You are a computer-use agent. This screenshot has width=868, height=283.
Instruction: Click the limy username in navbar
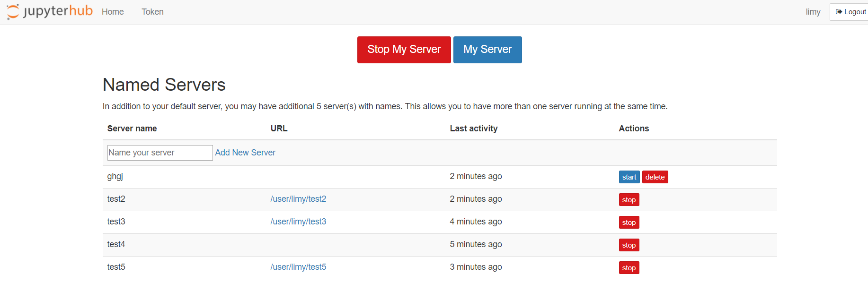pos(813,12)
